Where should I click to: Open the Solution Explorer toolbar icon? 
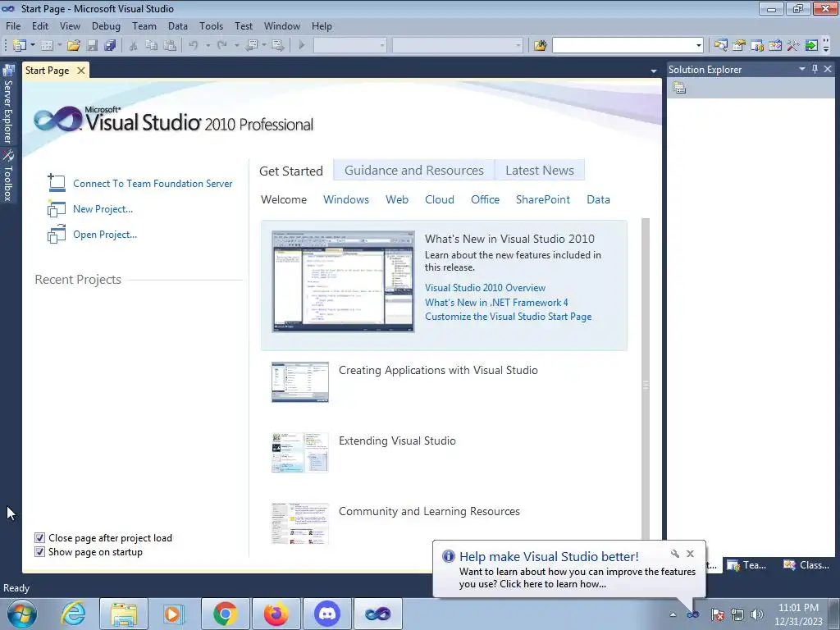click(720, 46)
